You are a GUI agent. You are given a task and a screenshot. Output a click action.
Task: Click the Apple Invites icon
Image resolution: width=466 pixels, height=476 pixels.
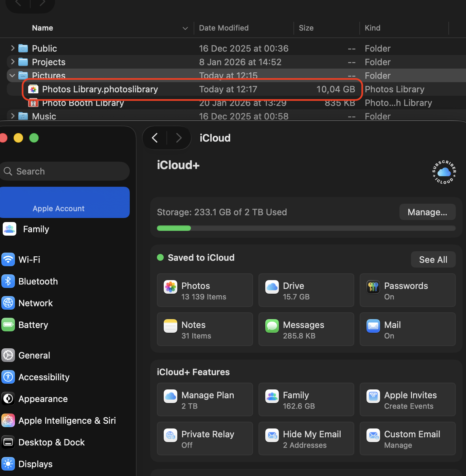pos(373,397)
